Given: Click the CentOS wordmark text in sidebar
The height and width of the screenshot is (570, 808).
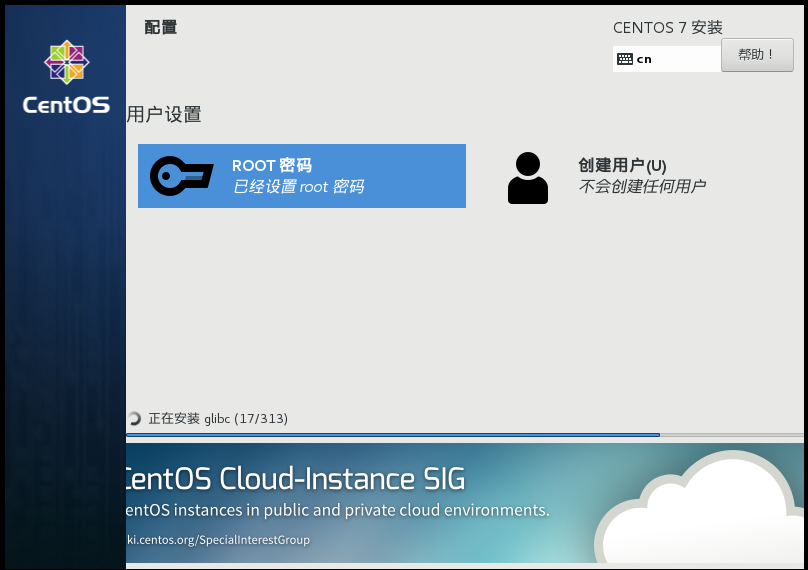Looking at the screenshot, I should [66, 105].
